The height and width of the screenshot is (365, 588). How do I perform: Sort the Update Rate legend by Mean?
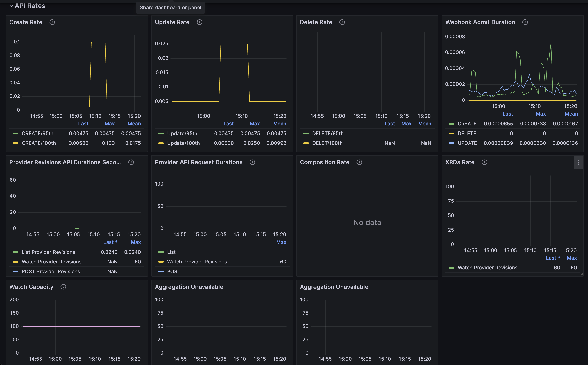click(x=279, y=124)
